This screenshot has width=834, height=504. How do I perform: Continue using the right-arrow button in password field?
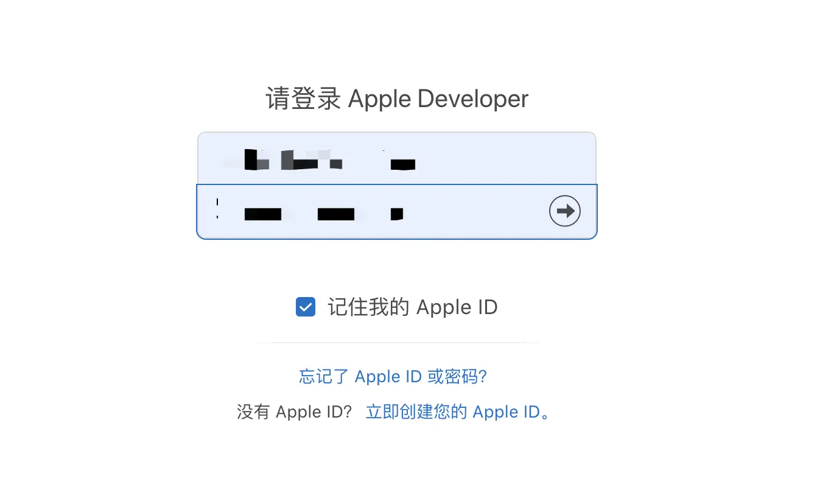(x=565, y=211)
